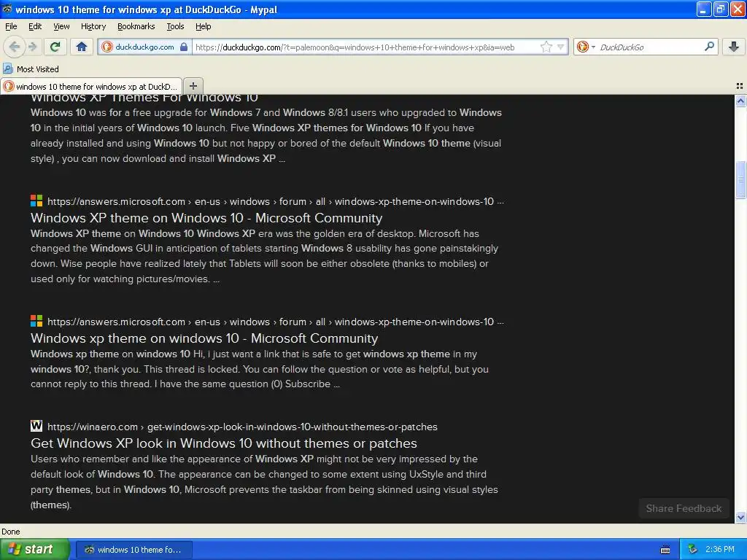Open a new tab with plus button
The height and width of the screenshot is (560, 747).
click(193, 86)
